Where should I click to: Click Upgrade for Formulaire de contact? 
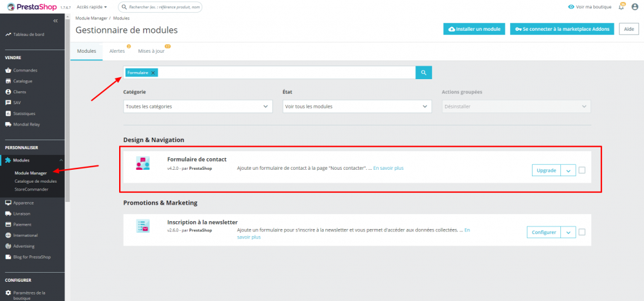coord(546,170)
